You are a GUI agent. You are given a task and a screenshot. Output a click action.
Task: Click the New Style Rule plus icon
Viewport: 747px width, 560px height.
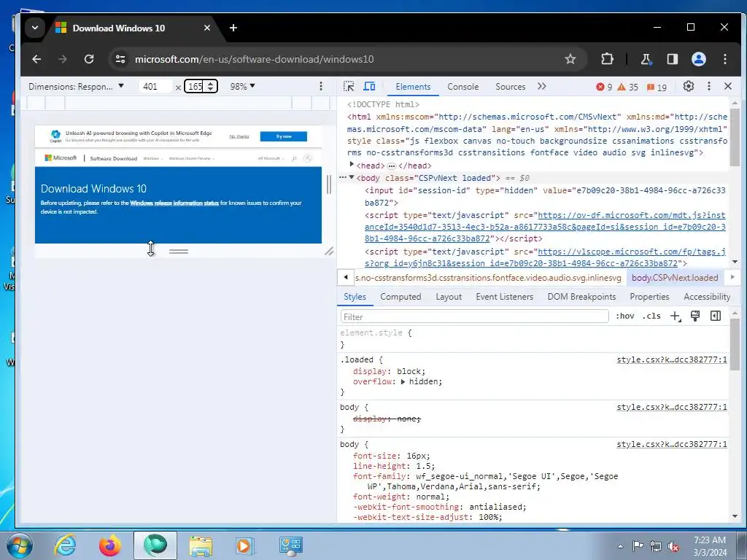[x=676, y=316]
